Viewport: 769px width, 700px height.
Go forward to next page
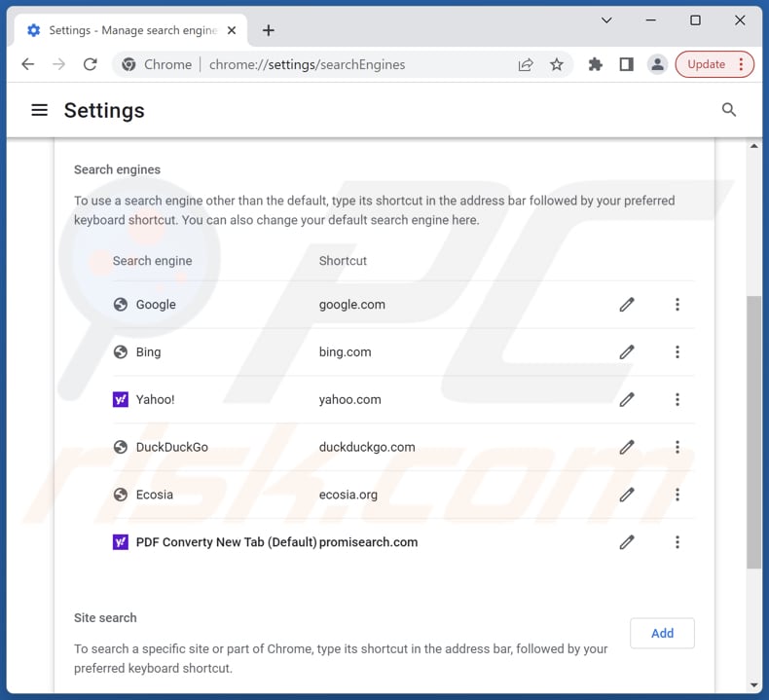58,64
